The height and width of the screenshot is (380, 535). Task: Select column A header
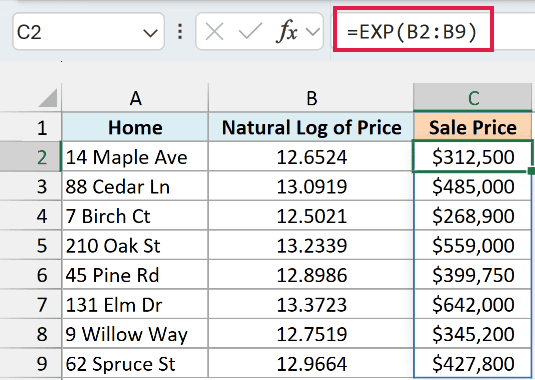click(x=135, y=98)
